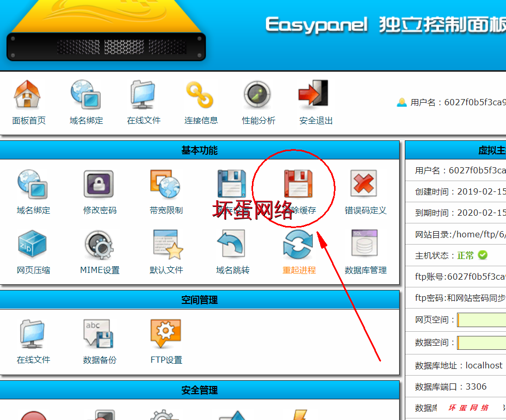Click the 安全退出 exit door icon
The height and width of the screenshot is (420, 506).
(x=313, y=93)
